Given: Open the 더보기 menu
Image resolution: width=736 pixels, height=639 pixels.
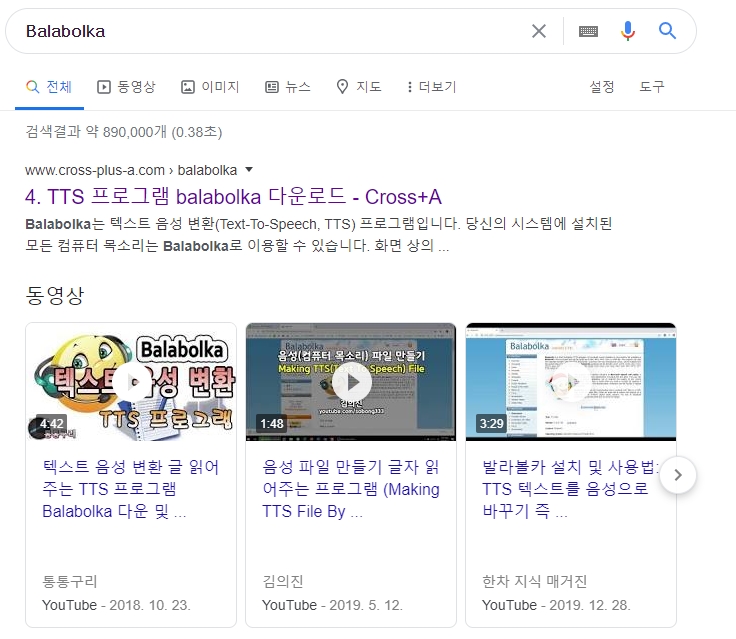Looking at the screenshot, I should point(431,87).
